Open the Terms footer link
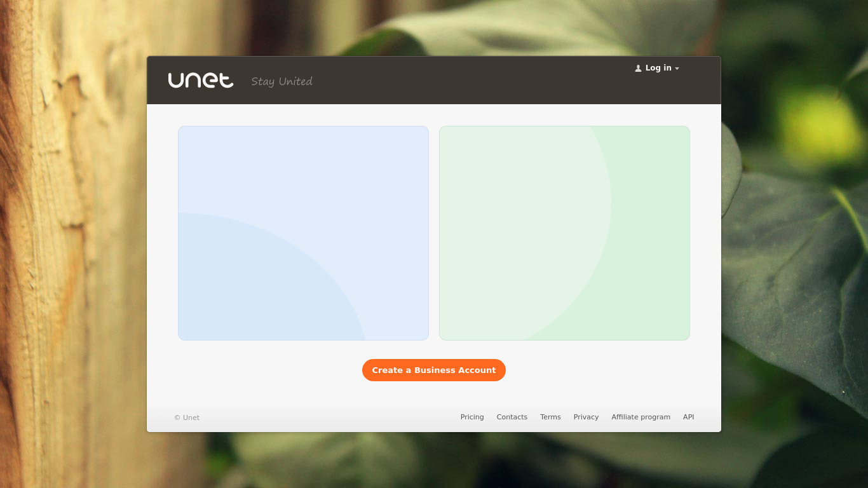868x488 pixels. coord(550,417)
